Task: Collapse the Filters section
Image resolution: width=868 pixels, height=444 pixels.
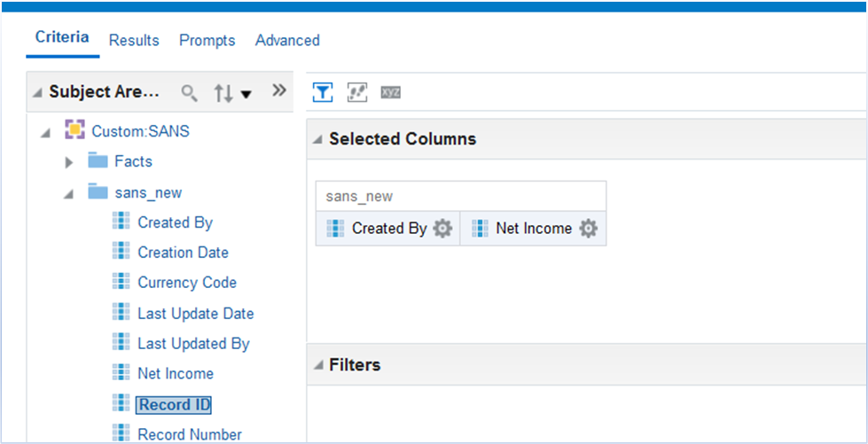Action: coord(317,365)
